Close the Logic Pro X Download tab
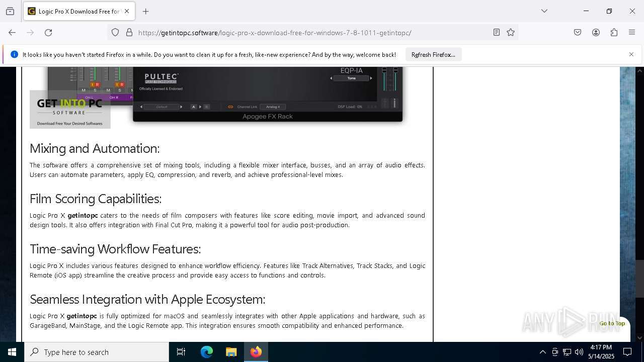Image resolution: width=644 pixels, height=362 pixels. tap(127, 11)
